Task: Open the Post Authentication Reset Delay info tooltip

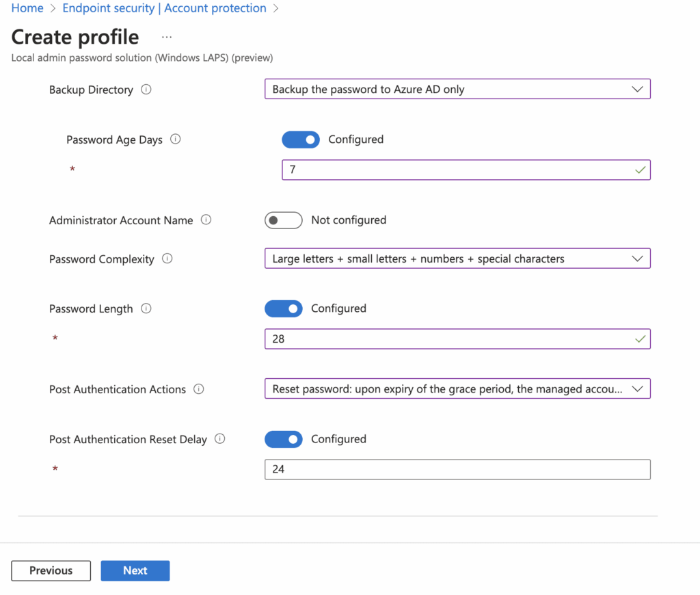Action: (219, 439)
